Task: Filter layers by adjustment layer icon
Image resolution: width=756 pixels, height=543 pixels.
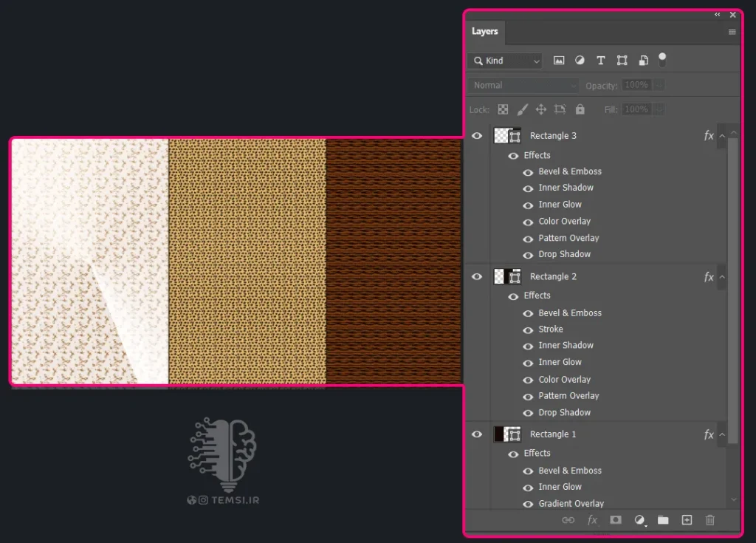Action: pyautogui.click(x=580, y=61)
